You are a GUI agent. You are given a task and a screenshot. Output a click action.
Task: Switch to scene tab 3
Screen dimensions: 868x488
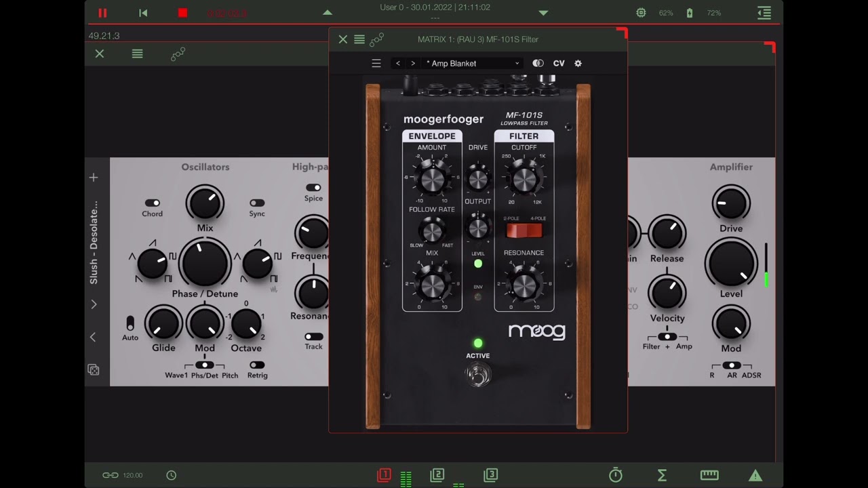[x=491, y=475]
